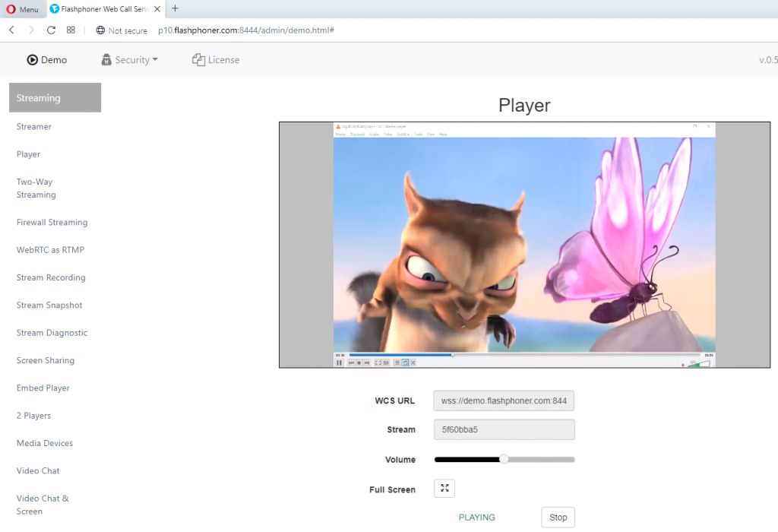Focus the browser address bar URL
The width and height of the screenshot is (778, 532).
(x=246, y=30)
